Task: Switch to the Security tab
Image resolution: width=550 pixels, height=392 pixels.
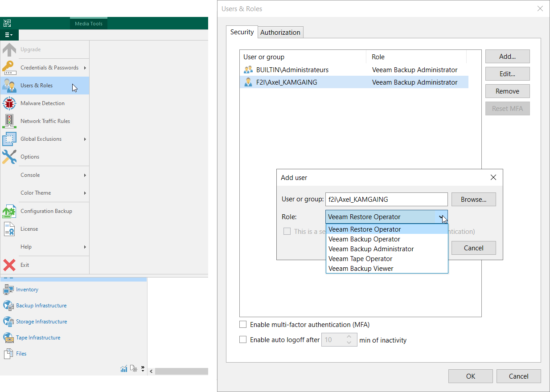Action: [242, 32]
